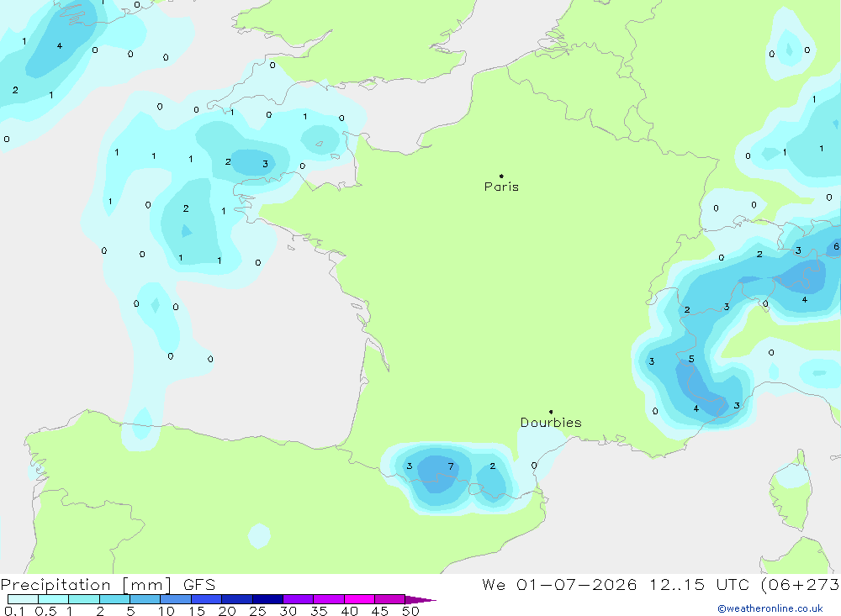841x616 pixels.
Task: Click the '6' precipitation value near the map's edge
Action: pos(836,246)
